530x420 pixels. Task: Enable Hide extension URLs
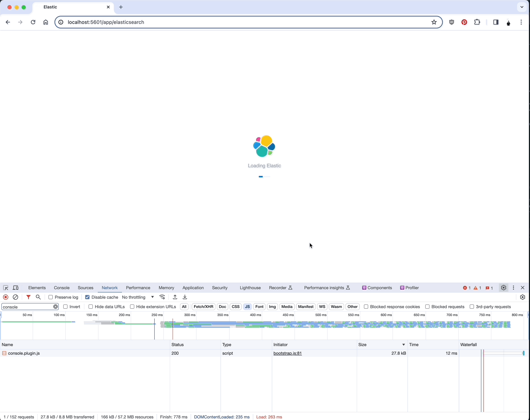point(132,307)
